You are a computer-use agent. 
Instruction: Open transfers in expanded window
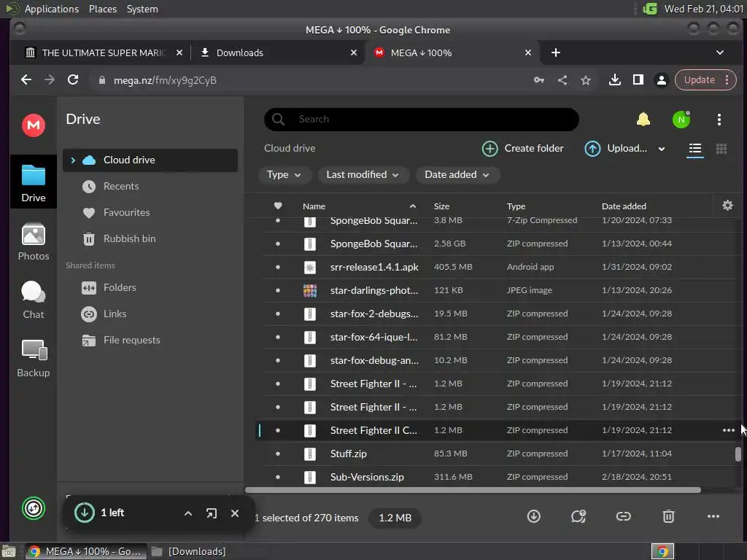tap(211, 513)
